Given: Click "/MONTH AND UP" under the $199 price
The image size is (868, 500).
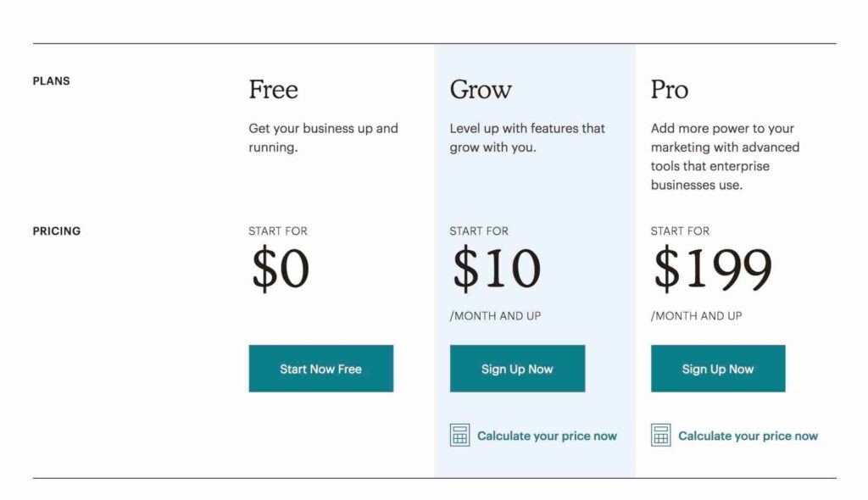Looking at the screenshot, I should point(696,316).
